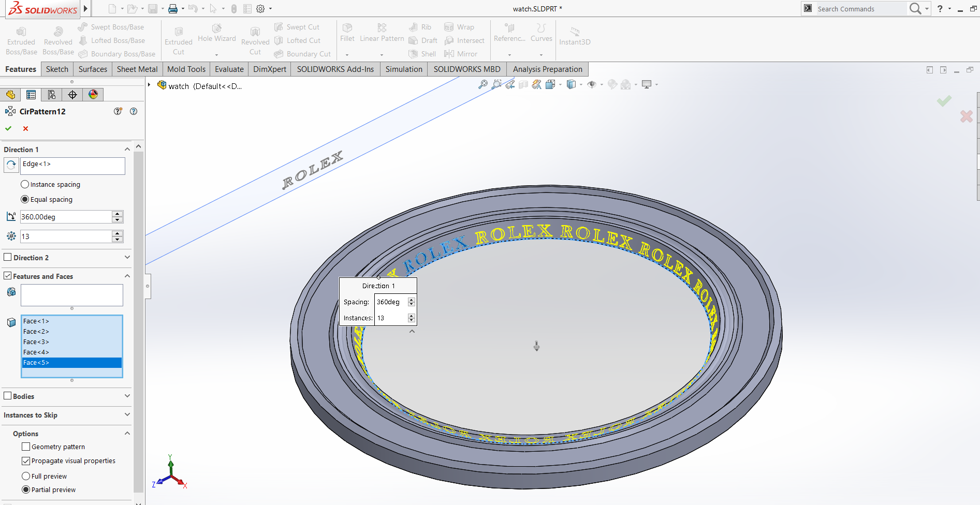Expand the Bodies section chevron
The image size is (980, 505).
pyautogui.click(x=127, y=396)
